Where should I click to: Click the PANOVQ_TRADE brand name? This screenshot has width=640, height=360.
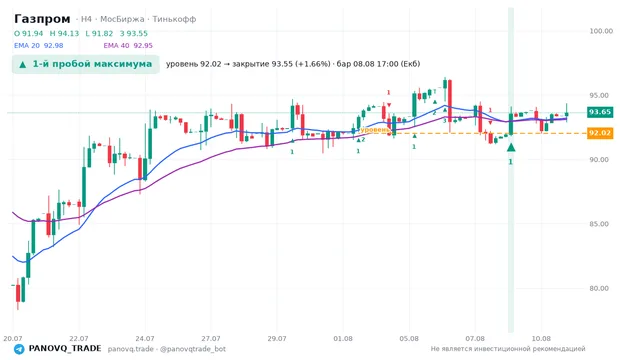[65, 349]
